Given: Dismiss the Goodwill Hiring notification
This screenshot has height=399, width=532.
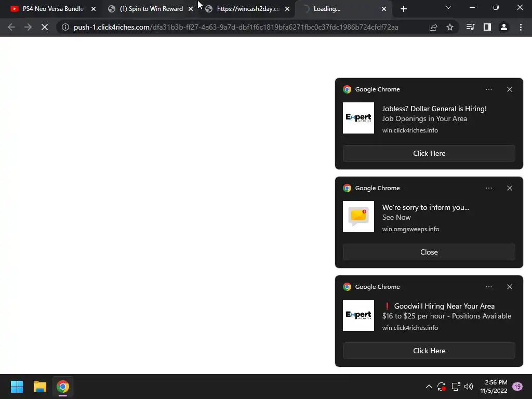Looking at the screenshot, I should 510,287.
